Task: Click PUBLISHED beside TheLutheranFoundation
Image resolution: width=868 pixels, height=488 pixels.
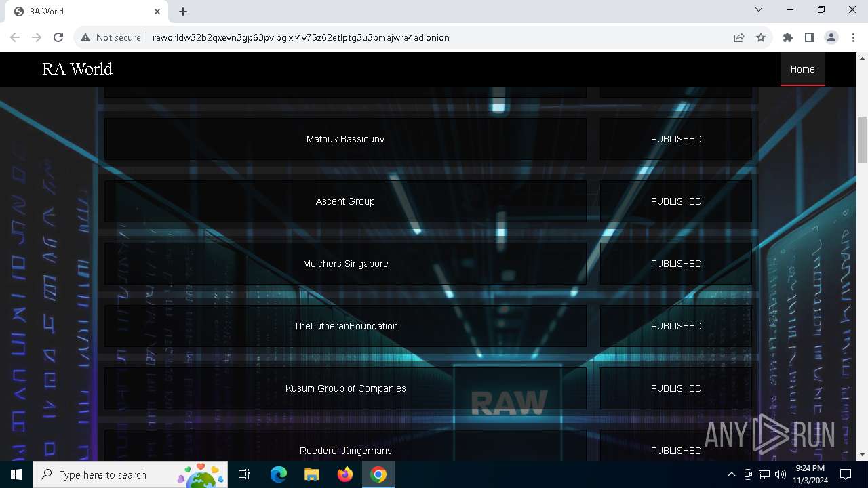Action: 676,326
